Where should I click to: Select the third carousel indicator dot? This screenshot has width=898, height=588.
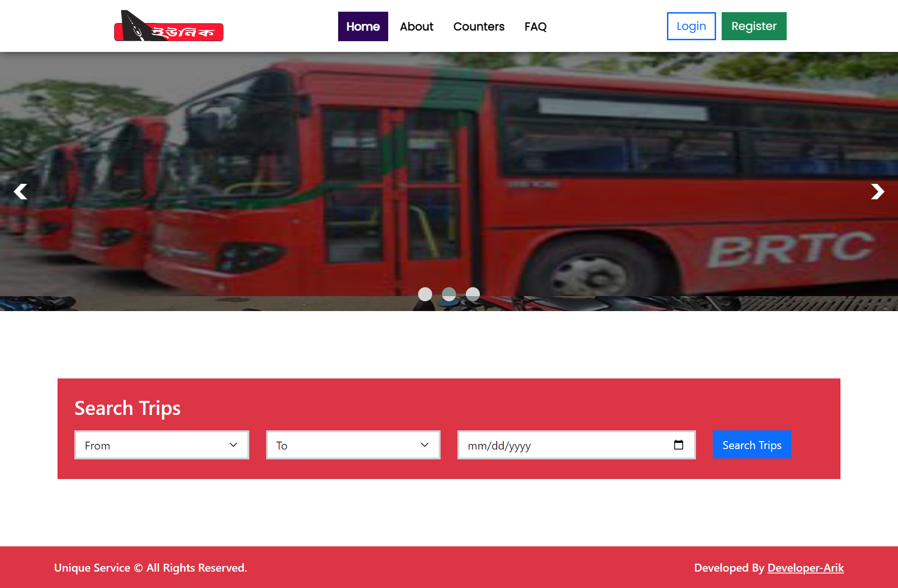[x=473, y=294]
